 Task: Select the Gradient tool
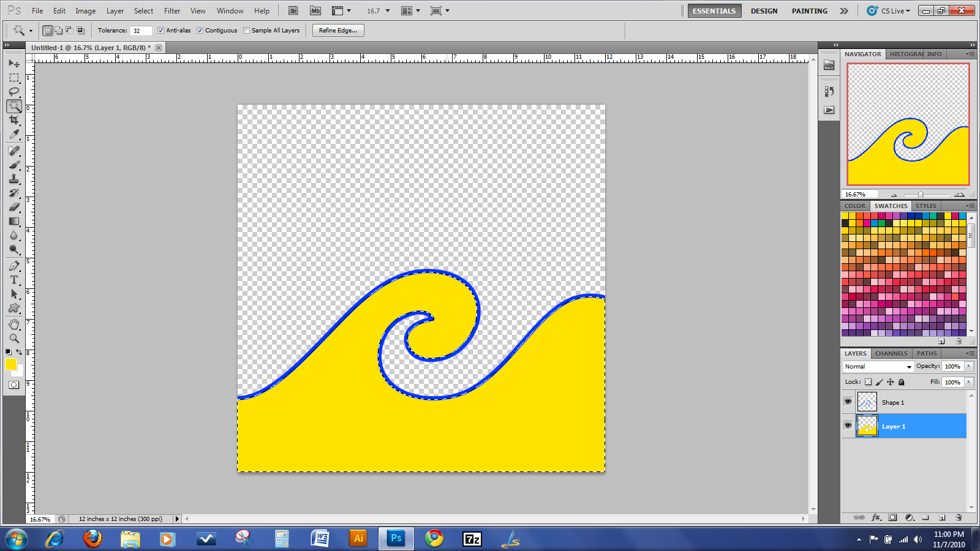pyautogui.click(x=14, y=221)
